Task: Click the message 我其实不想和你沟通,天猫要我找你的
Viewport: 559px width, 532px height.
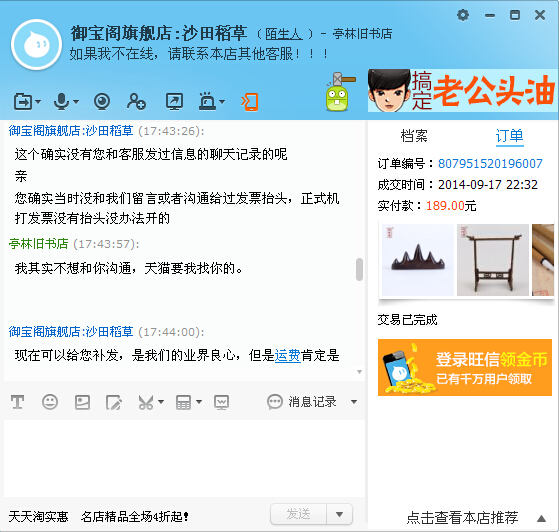Action: click(129, 268)
